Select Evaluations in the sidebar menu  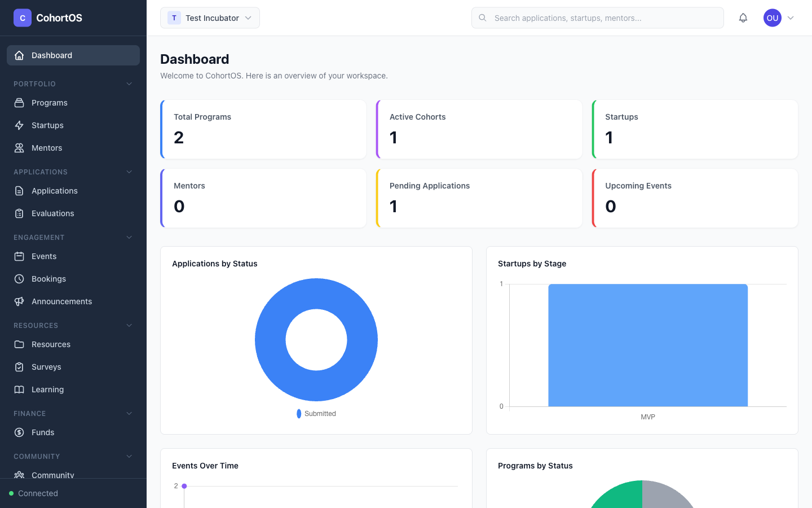tap(52, 213)
